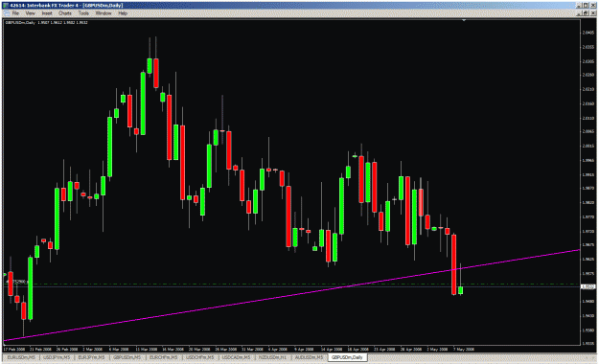Switch to the EURCHFm,M5 chart tab
Image resolution: width=599 pixels, height=364 pixels.
[163, 357]
